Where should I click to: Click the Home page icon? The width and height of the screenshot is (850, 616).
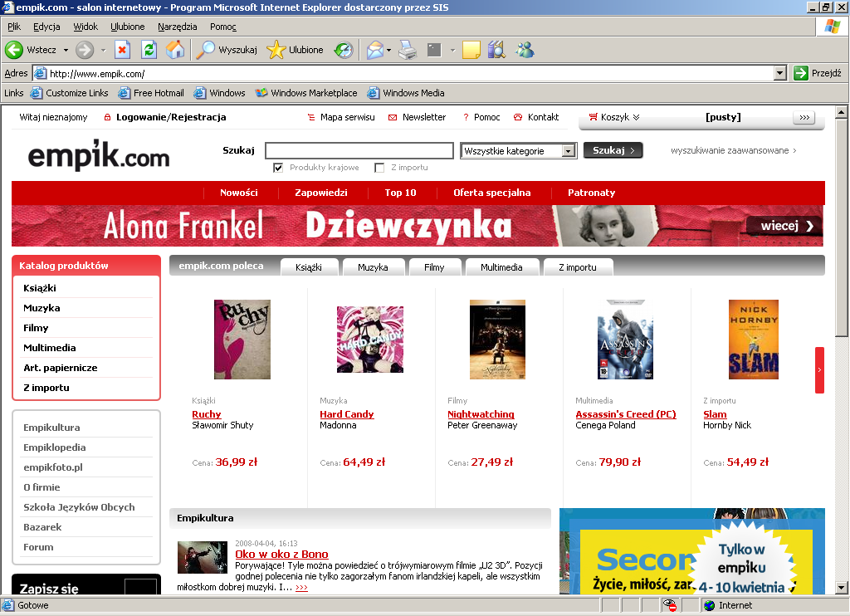[174, 50]
